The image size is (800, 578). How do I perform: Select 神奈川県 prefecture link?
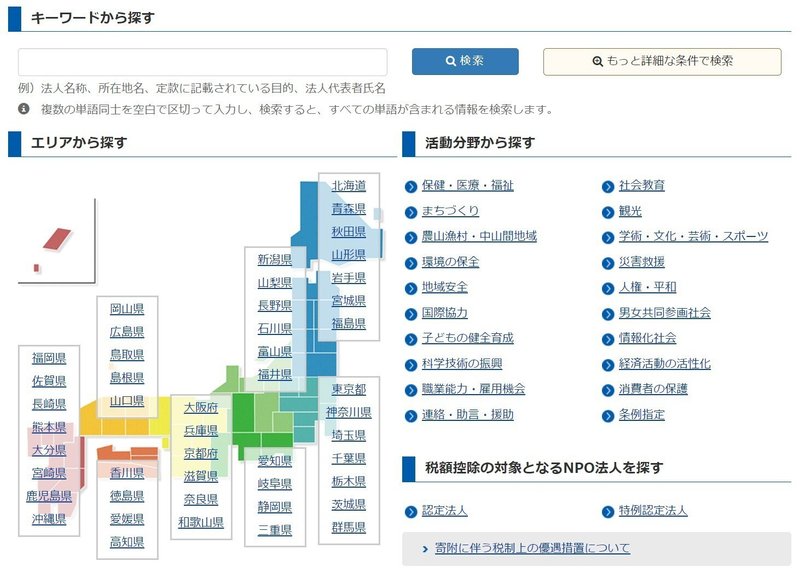[x=349, y=413]
